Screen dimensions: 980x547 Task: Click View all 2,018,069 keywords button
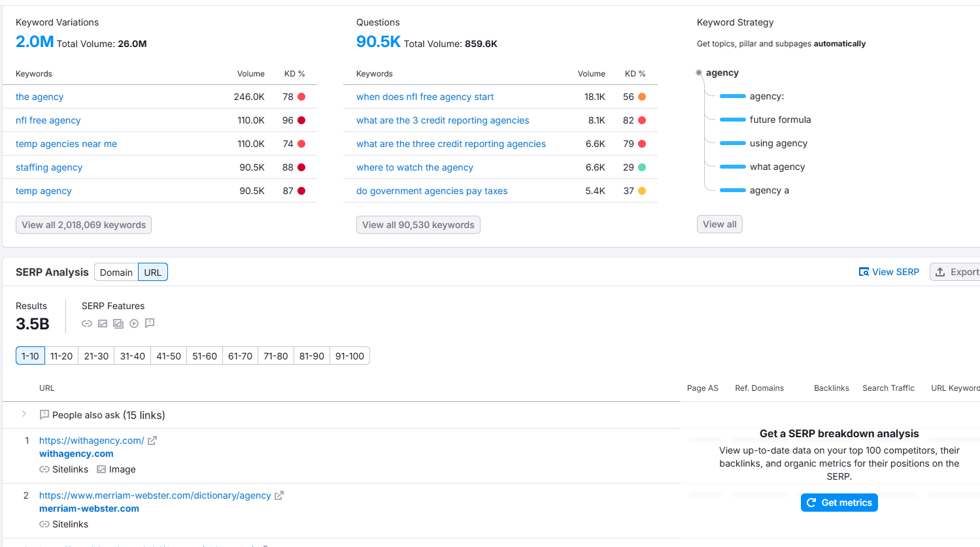pos(84,225)
